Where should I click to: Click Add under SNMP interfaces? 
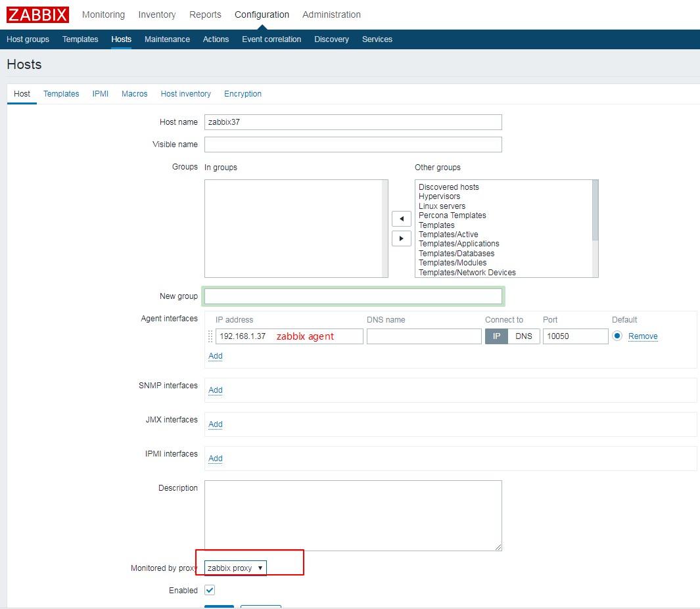[216, 390]
